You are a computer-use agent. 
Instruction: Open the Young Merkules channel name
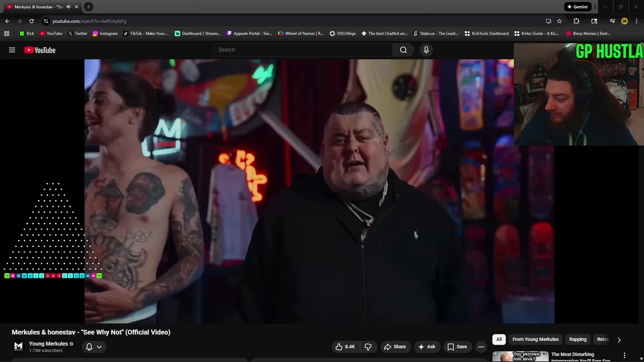click(x=48, y=344)
